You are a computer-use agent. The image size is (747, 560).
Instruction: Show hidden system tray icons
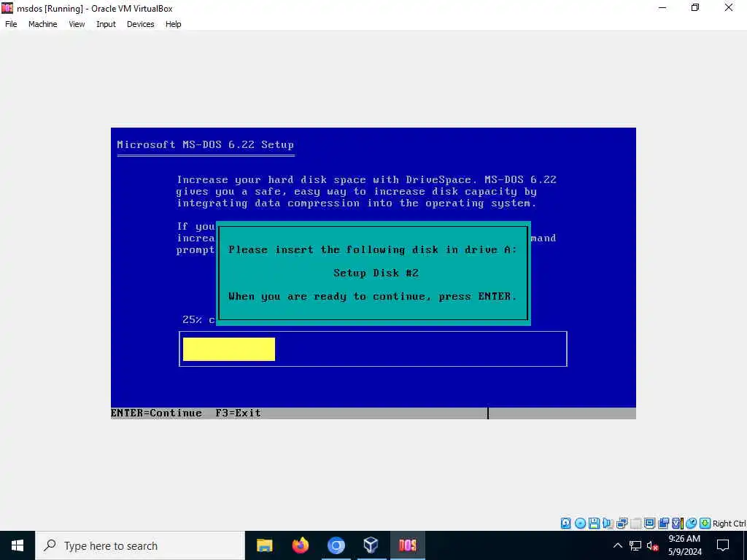click(x=617, y=545)
